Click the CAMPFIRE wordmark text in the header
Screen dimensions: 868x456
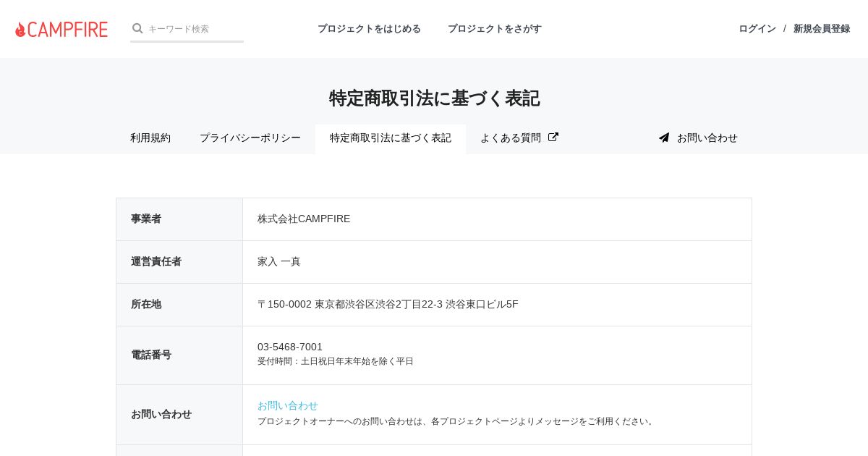tap(68, 29)
